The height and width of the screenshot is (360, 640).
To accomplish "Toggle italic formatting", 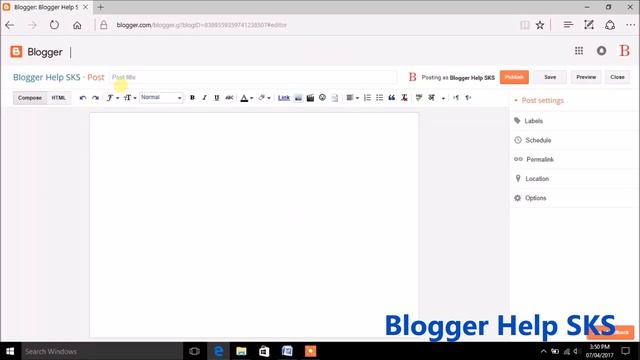I will 204,98.
